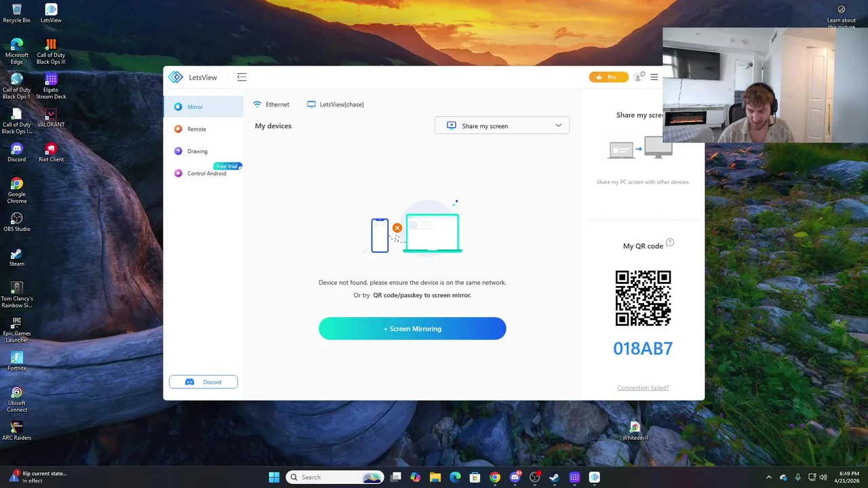Click the taskbar Search box
The width and height of the screenshot is (868, 488).
tap(335, 477)
